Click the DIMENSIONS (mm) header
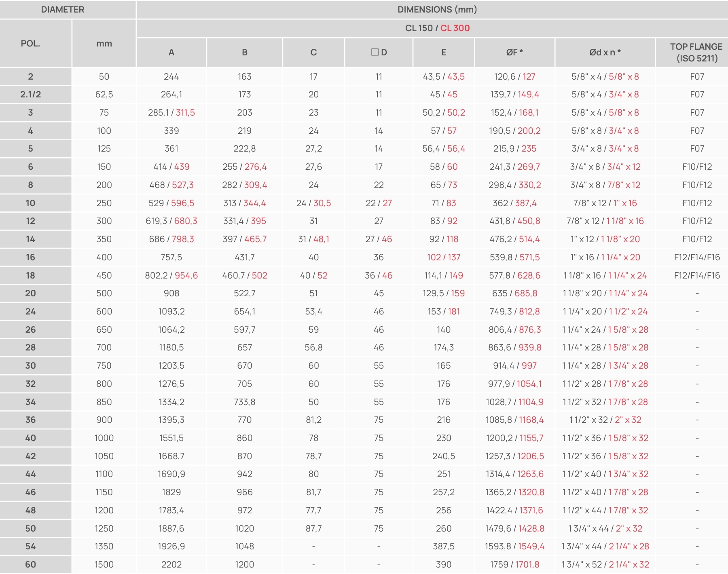 point(437,10)
